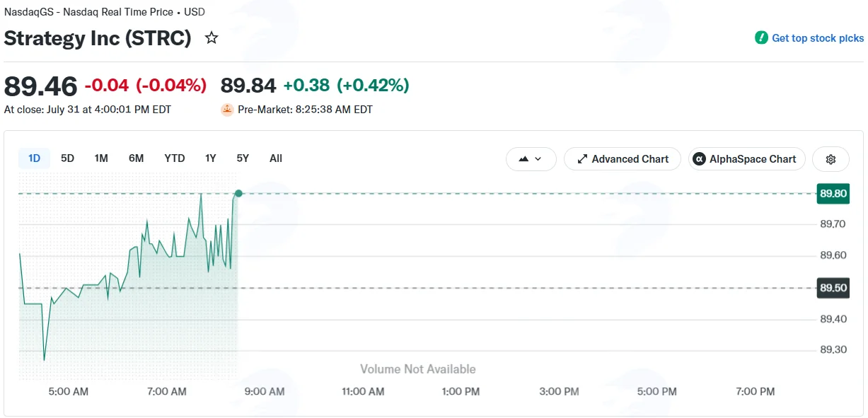This screenshot has height=418, width=868.
Task: Switch chart to 1Y range
Action: coord(211,158)
